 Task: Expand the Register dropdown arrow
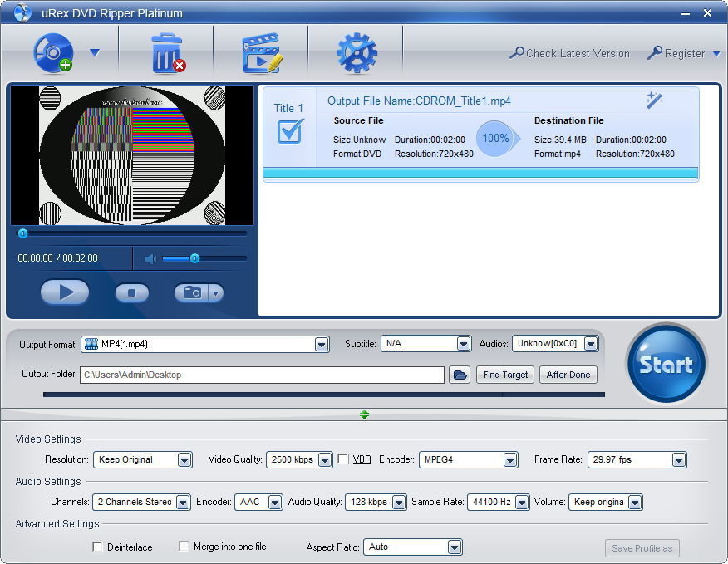[x=716, y=54]
